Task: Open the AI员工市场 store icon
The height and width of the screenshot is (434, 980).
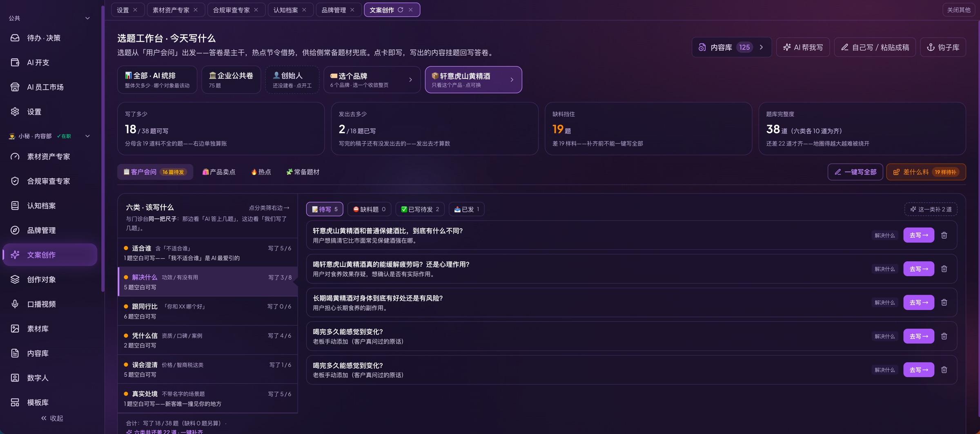Action: [x=15, y=87]
